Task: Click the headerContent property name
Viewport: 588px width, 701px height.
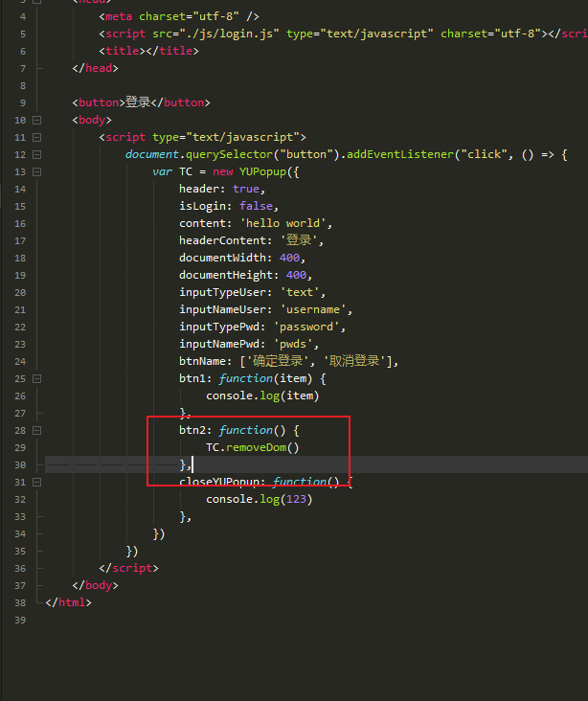Action: click(x=223, y=240)
